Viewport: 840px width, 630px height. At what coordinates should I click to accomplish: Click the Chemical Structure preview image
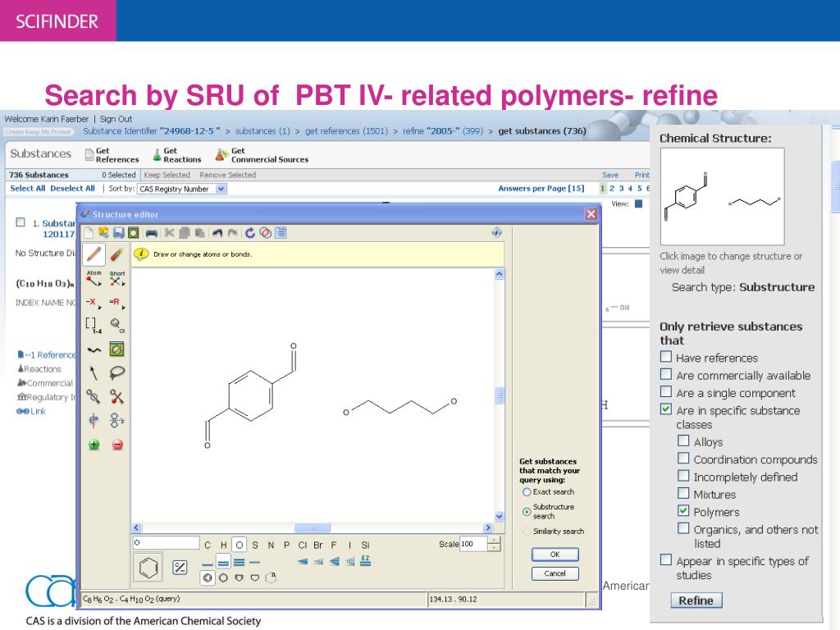click(722, 197)
